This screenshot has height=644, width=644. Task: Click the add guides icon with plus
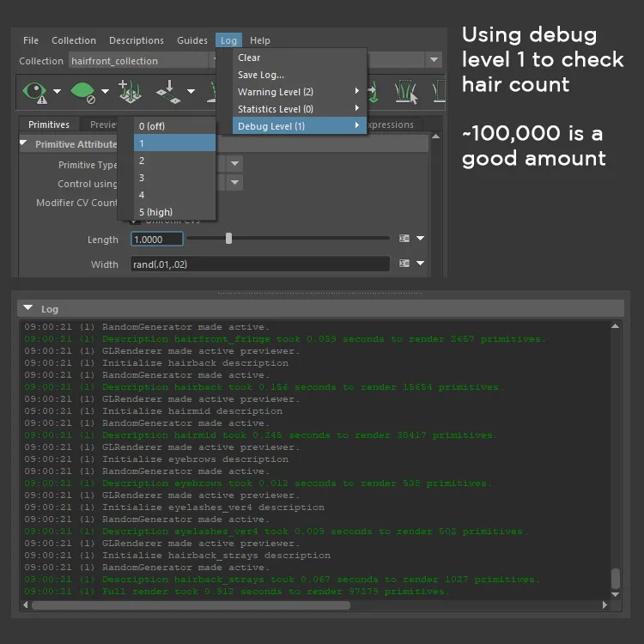pos(130,91)
